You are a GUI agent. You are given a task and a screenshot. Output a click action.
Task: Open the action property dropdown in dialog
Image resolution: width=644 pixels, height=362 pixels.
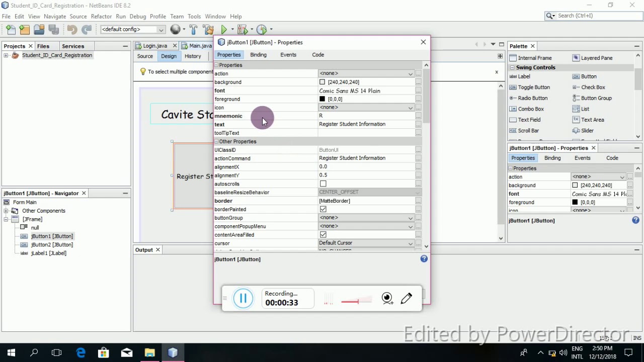coord(411,74)
